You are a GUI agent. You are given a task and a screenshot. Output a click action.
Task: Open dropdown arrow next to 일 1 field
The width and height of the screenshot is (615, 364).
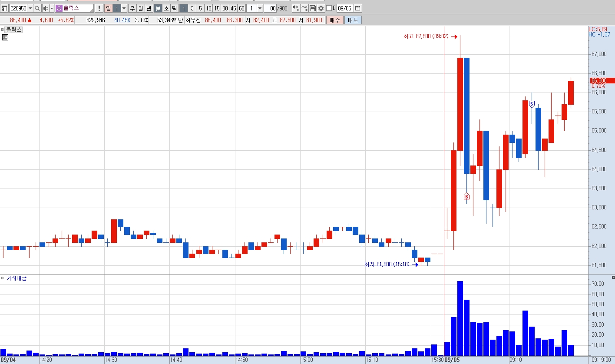point(124,8)
